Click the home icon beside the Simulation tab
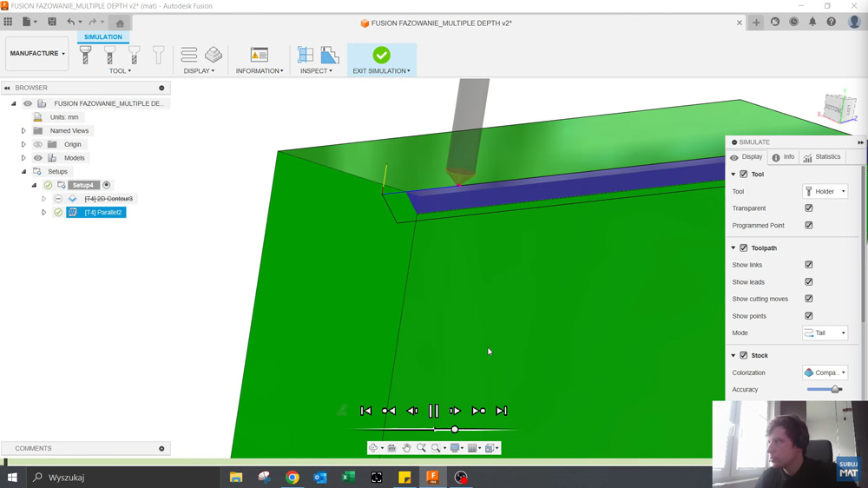The width and height of the screenshot is (868, 488). (120, 23)
